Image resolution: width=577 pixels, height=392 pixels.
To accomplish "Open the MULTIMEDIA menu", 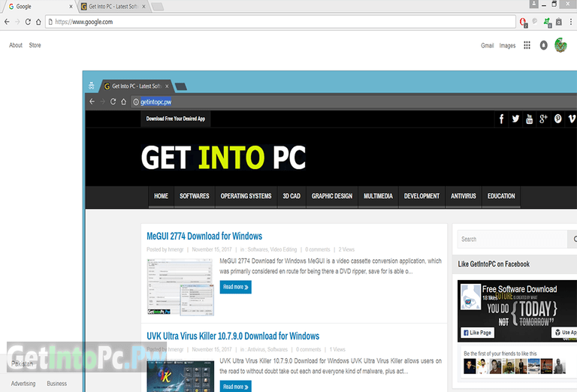I will [378, 196].
